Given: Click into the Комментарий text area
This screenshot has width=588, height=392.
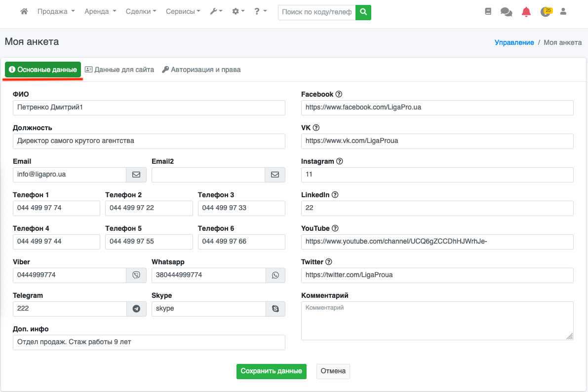Looking at the screenshot, I should 437,321.
